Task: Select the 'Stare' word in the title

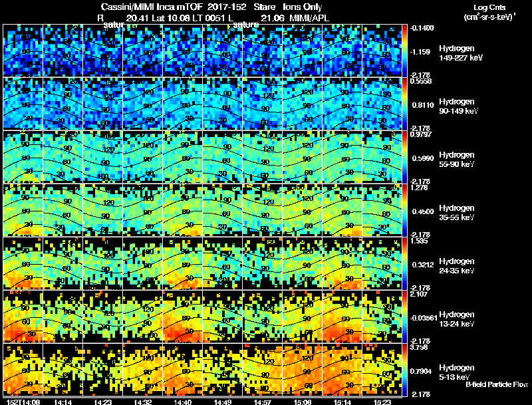Action: pyautogui.click(x=264, y=7)
